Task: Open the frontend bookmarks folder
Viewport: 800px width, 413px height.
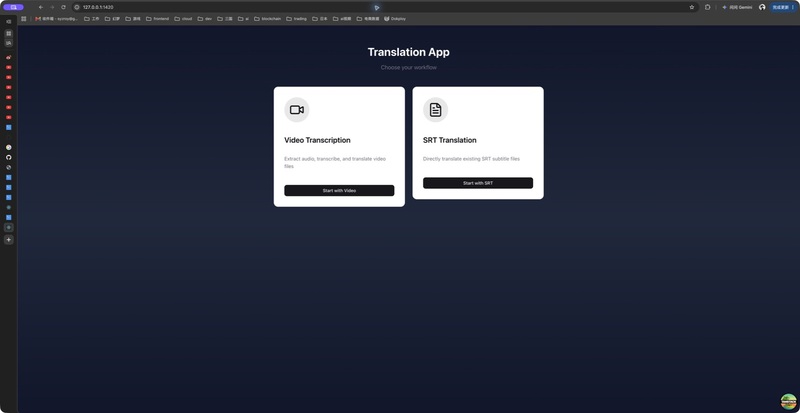Action: tap(157, 19)
